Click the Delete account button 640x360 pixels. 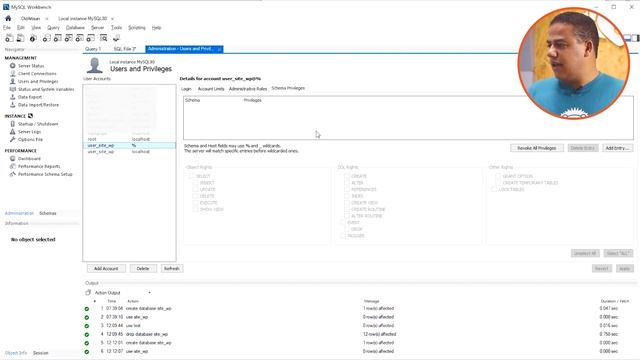click(143, 269)
